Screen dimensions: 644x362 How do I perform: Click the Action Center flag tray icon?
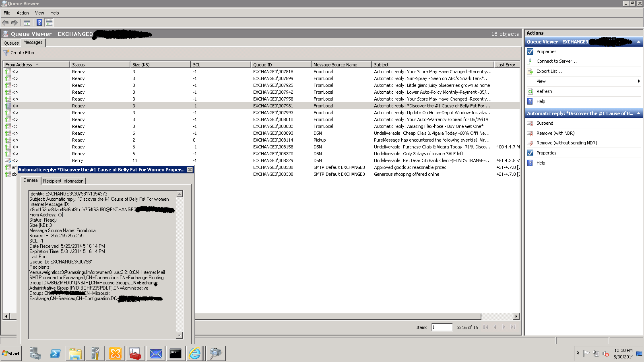[x=586, y=354]
